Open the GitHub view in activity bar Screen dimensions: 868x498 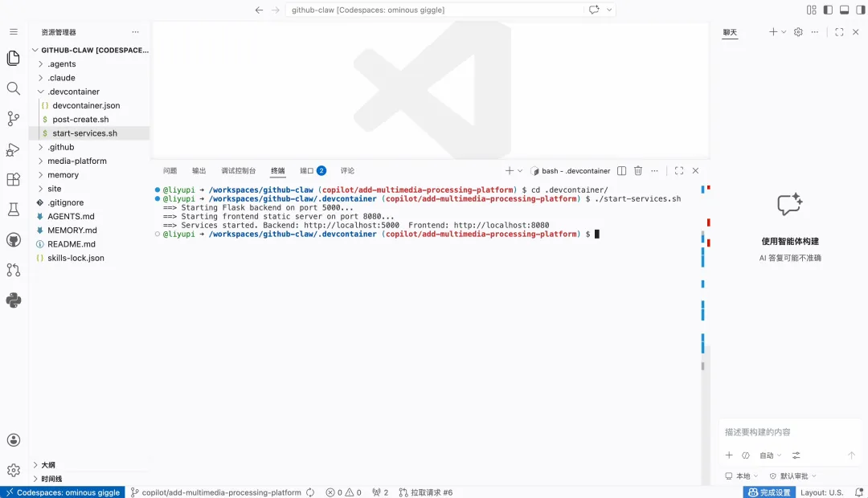pos(13,239)
